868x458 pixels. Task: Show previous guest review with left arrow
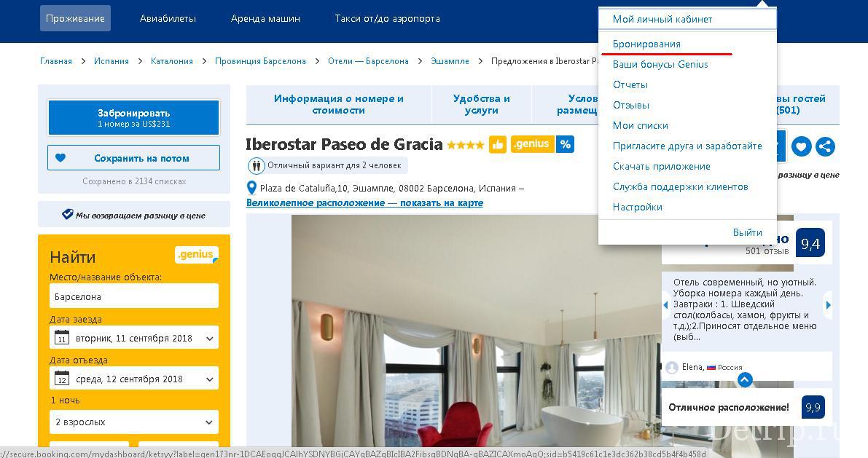(665, 305)
